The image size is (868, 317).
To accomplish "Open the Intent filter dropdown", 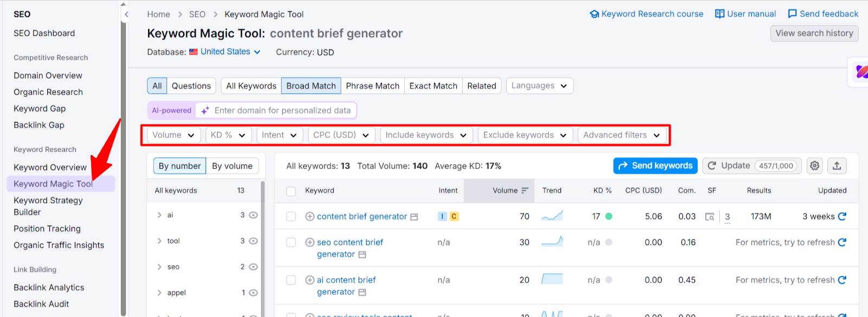I will [x=279, y=135].
